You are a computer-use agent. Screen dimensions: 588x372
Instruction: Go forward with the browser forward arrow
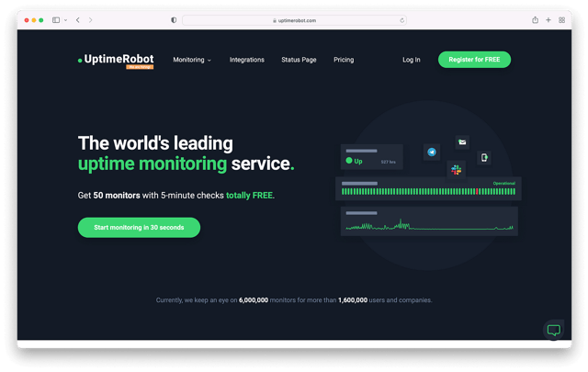click(90, 20)
